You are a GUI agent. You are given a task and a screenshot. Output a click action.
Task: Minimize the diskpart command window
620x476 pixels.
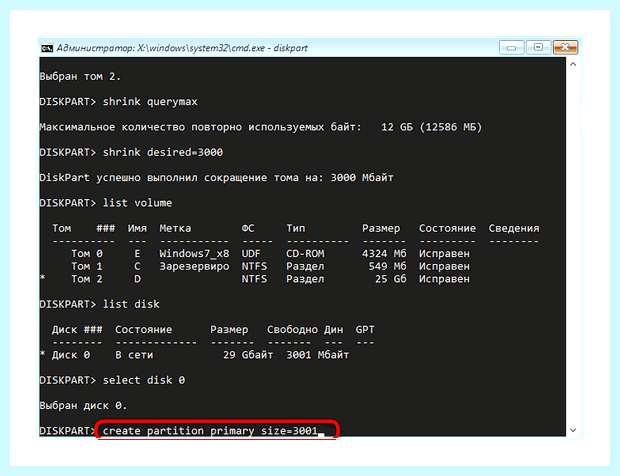coord(512,48)
